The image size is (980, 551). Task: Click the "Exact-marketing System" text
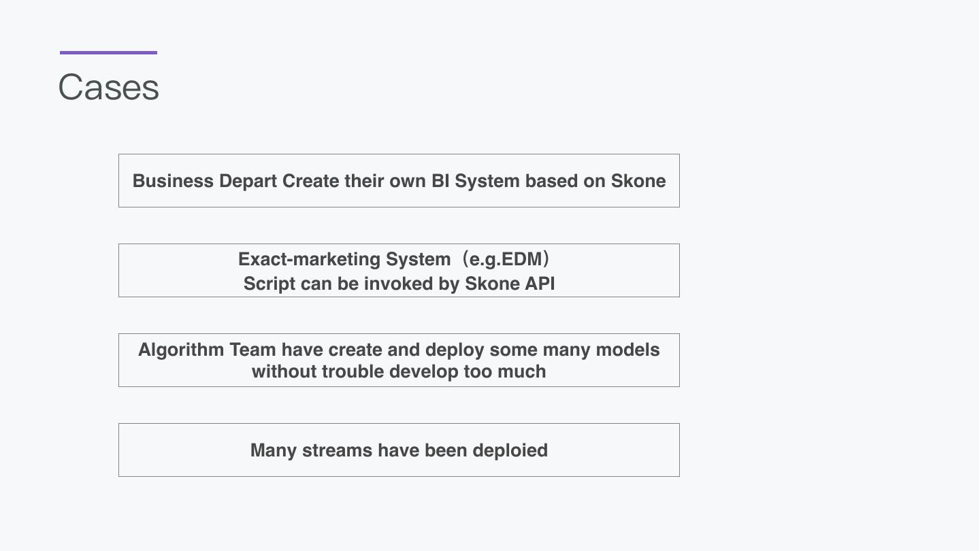pos(344,259)
